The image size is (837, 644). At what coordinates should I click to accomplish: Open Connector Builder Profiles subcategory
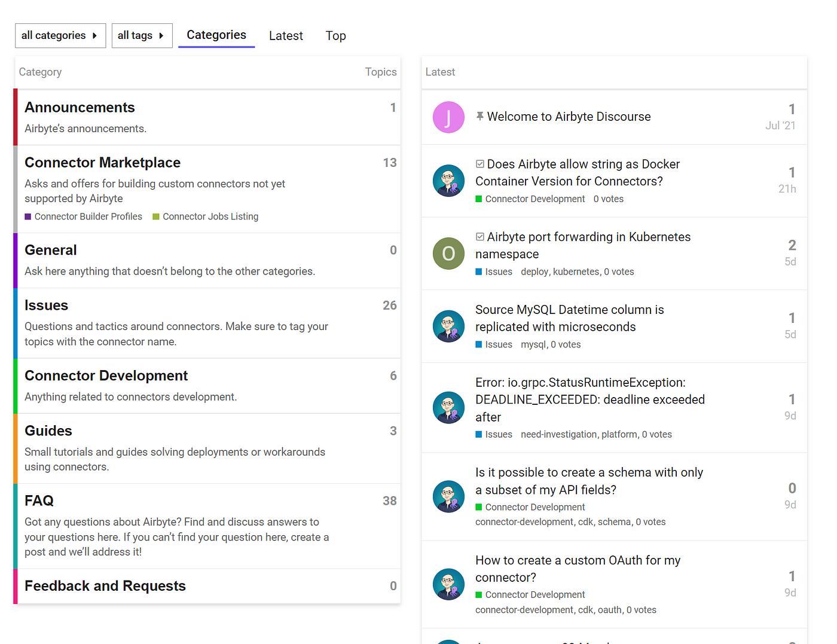(x=88, y=216)
